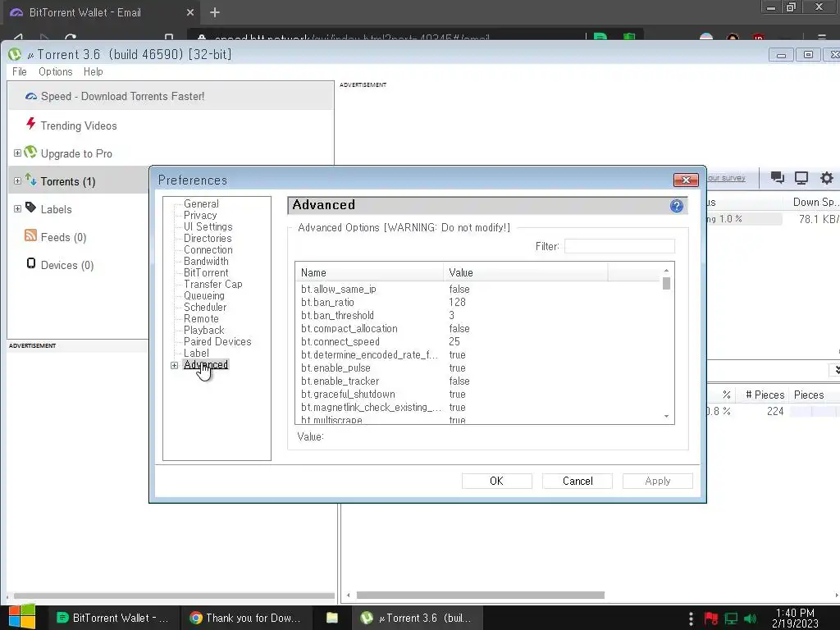Click the Labels tag icon
840x630 pixels.
coord(31,208)
